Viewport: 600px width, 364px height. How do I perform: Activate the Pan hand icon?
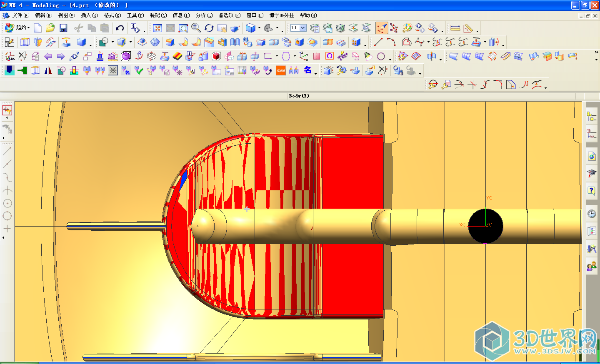tap(222, 28)
